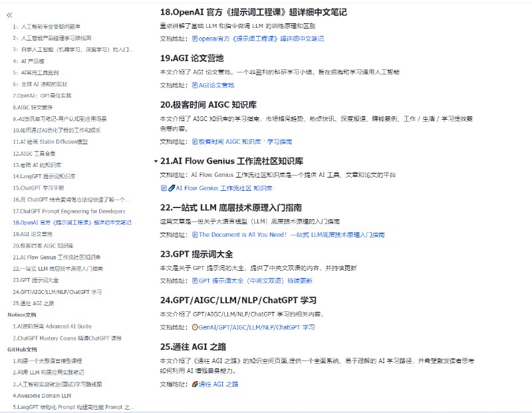Go to outline item 24.GPT/AIGC/LLM/NLP/ChatGPT 学习

57,292
